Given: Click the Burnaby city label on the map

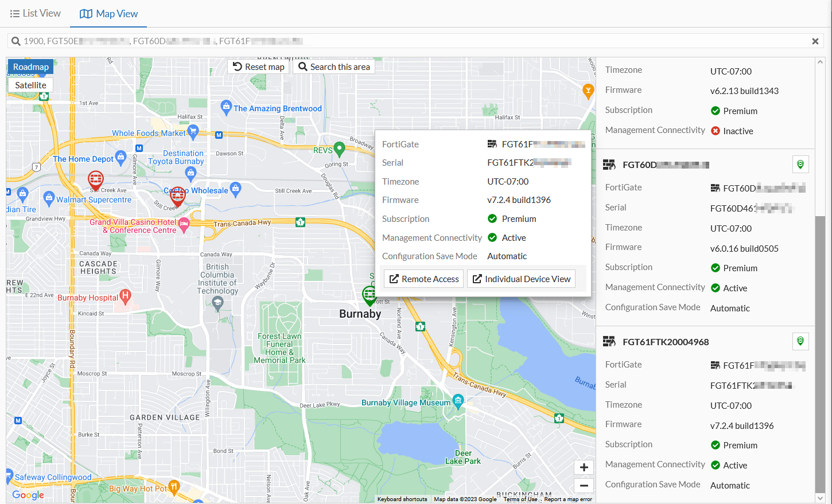Looking at the screenshot, I should (x=360, y=314).
